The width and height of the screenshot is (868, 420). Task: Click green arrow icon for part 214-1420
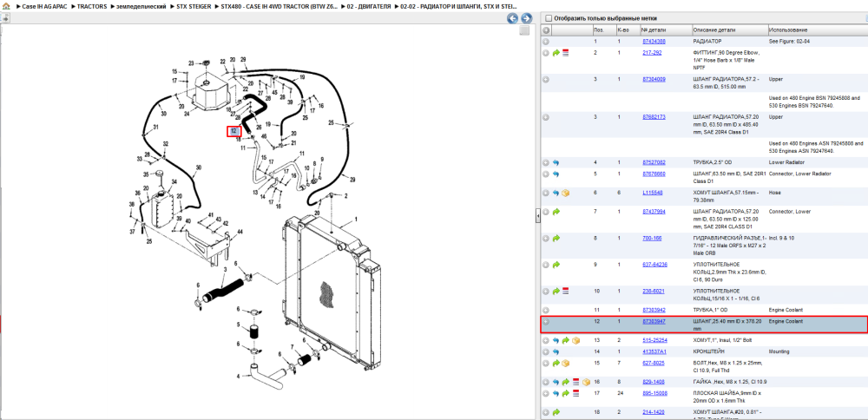pyautogui.click(x=556, y=412)
